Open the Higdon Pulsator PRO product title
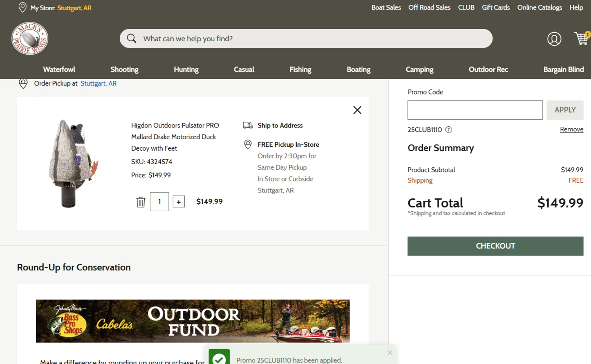 click(x=175, y=137)
